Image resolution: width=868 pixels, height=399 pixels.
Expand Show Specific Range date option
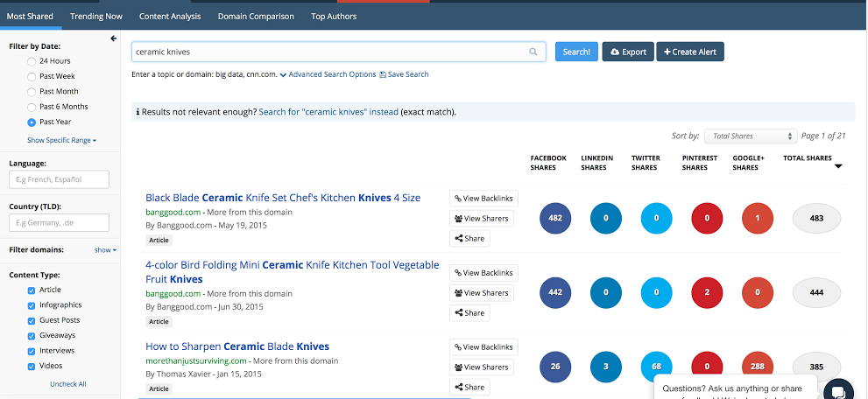click(x=61, y=140)
